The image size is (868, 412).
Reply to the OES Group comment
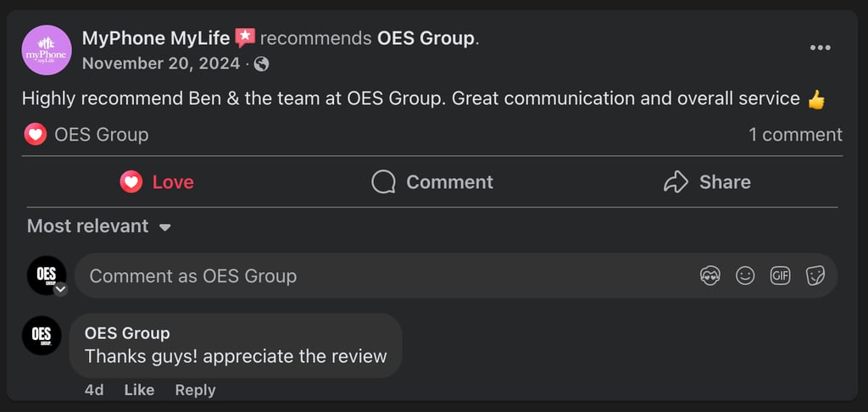pyautogui.click(x=195, y=390)
